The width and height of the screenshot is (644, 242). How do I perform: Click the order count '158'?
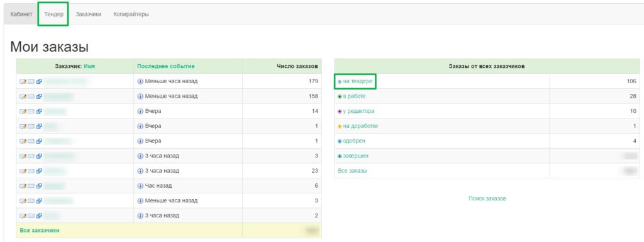click(313, 96)
